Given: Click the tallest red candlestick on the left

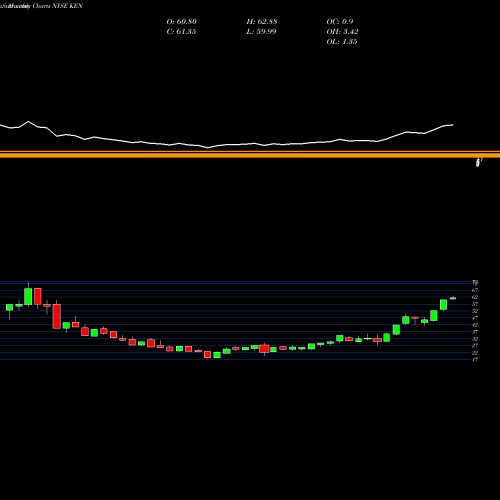Looking at the screenshot, I should click(x=57, y=316).
